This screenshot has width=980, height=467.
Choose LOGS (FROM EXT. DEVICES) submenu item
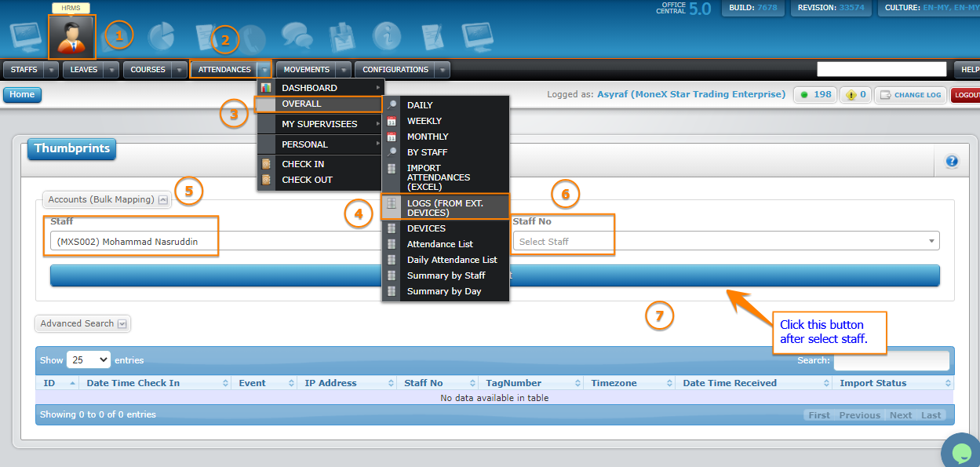pos(446,207)
